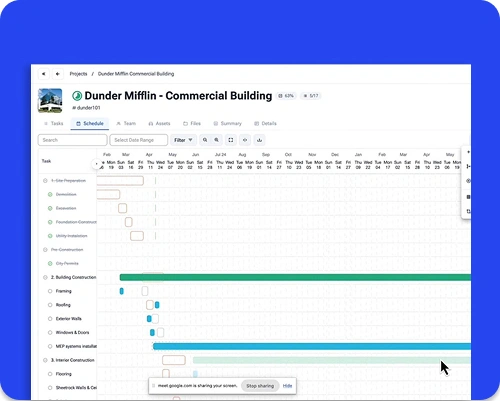Go to the Files tab

(192, 123)
